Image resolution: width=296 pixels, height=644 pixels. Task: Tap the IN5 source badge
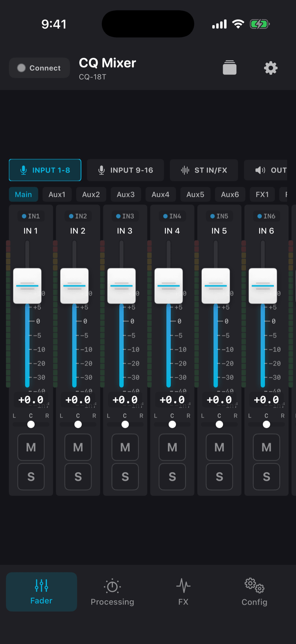[219, 216]
